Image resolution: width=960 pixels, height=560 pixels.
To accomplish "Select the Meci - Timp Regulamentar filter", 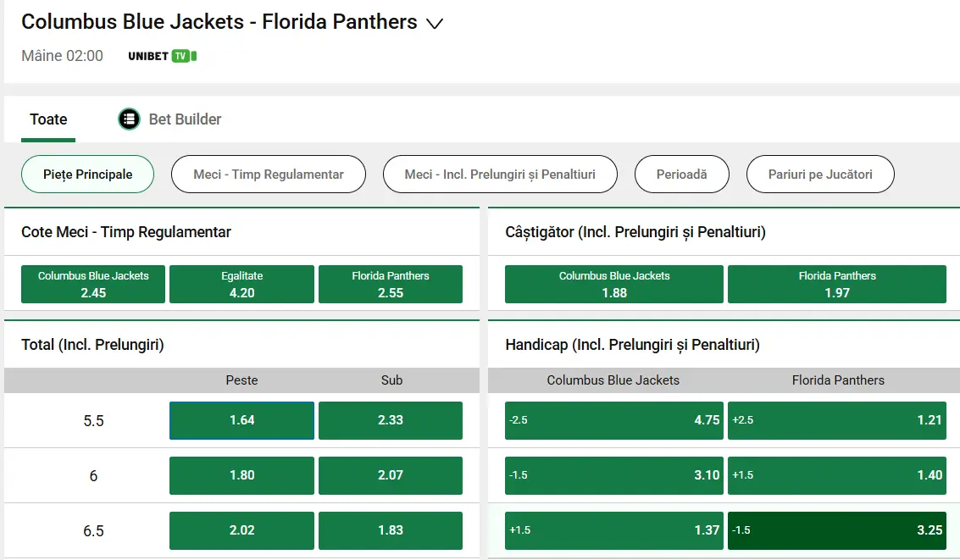I will point(268,174).
